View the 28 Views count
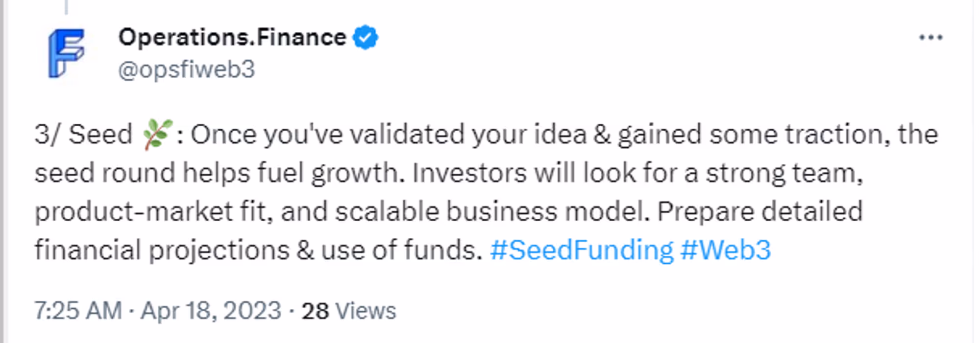Image resolution: width=980 pixels, height=343 pixels. 348,311
